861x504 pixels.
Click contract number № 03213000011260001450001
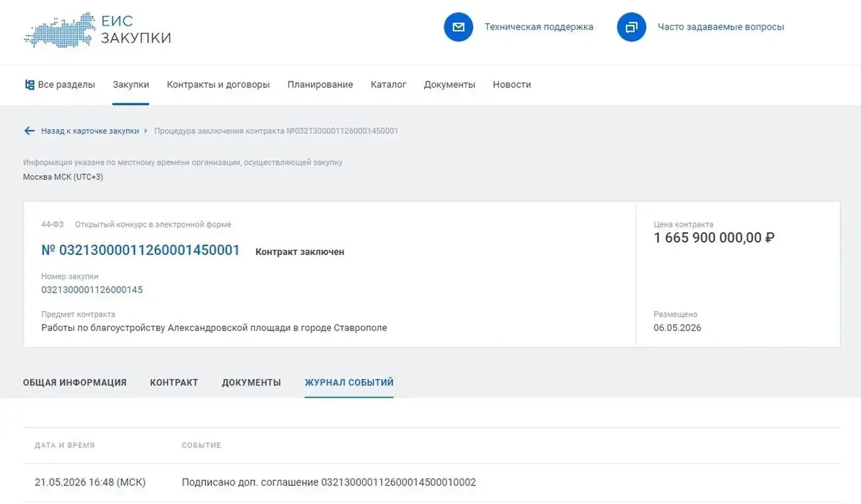(x=141, y=250)
